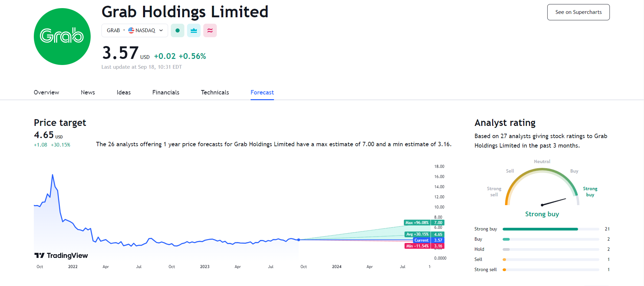
Task: Click the See on Supercharts button
Action: pos(578,12)
